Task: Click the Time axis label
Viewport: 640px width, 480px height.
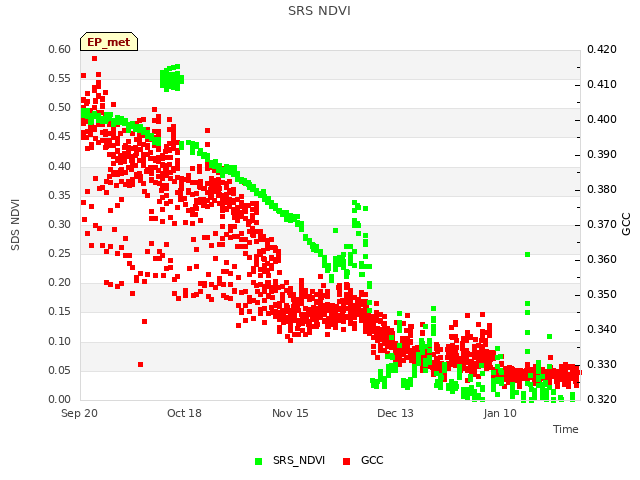Action: coord(566,429)
